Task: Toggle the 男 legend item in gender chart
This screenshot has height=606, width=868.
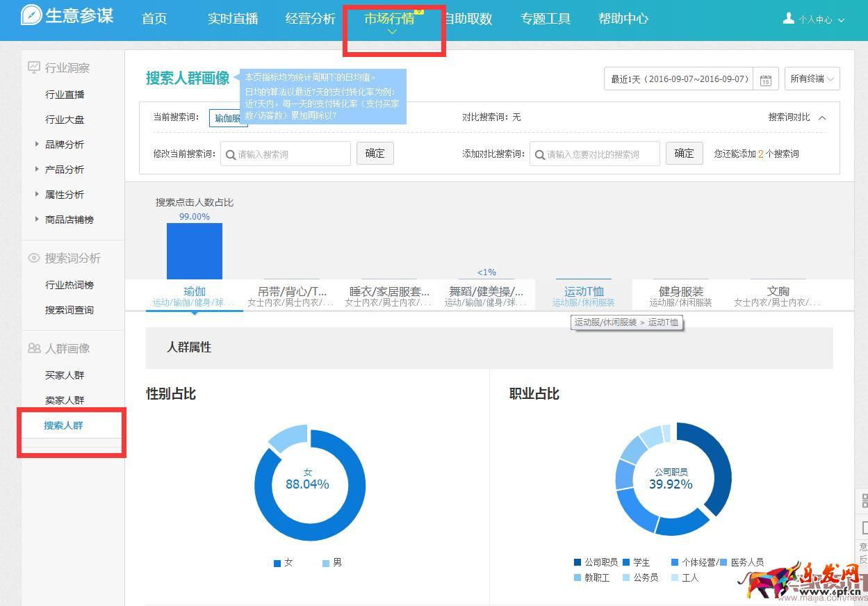Action: 332,562
